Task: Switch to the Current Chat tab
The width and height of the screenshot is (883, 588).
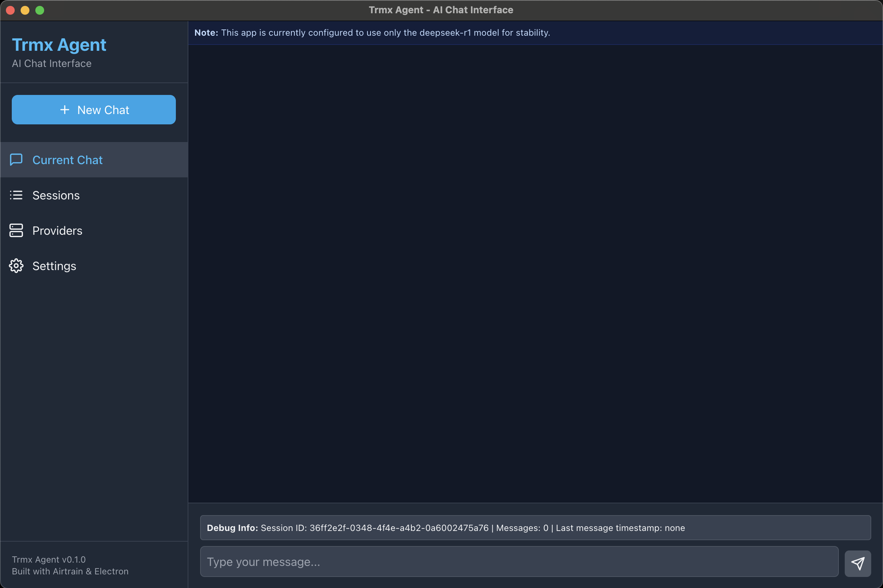Action: coord(67,160)
